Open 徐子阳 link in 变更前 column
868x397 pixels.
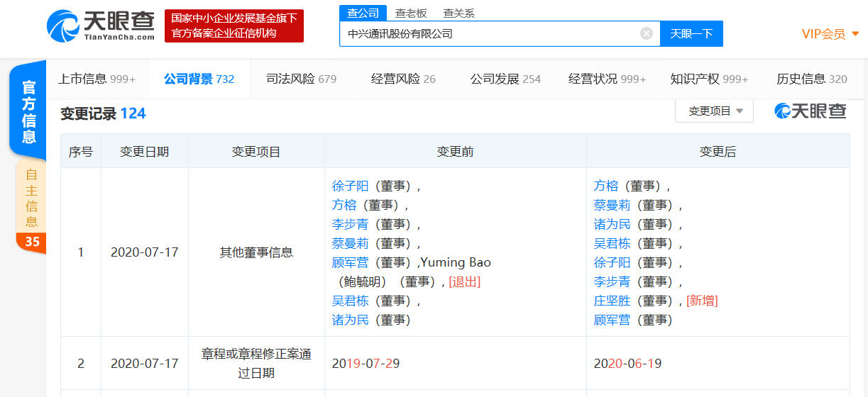pyautogui.click(x=350, y=186)
